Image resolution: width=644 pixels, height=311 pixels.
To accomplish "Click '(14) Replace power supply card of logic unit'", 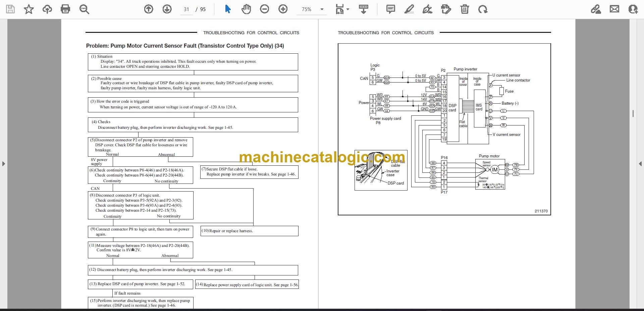I will (247, 284).
